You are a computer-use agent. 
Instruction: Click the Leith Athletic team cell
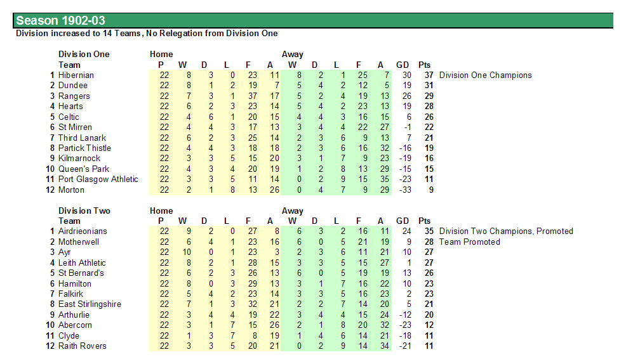click(x=82, y=263)
